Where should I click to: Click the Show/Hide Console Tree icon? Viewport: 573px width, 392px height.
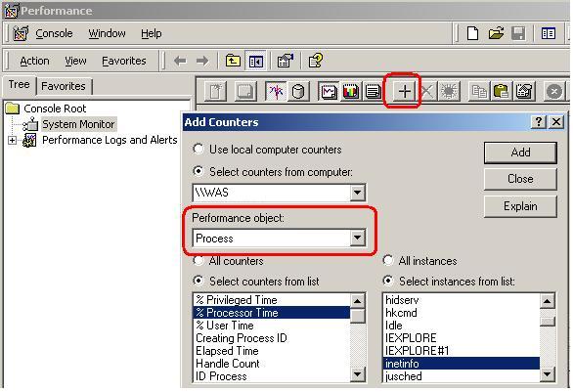(x=255, y=61)
